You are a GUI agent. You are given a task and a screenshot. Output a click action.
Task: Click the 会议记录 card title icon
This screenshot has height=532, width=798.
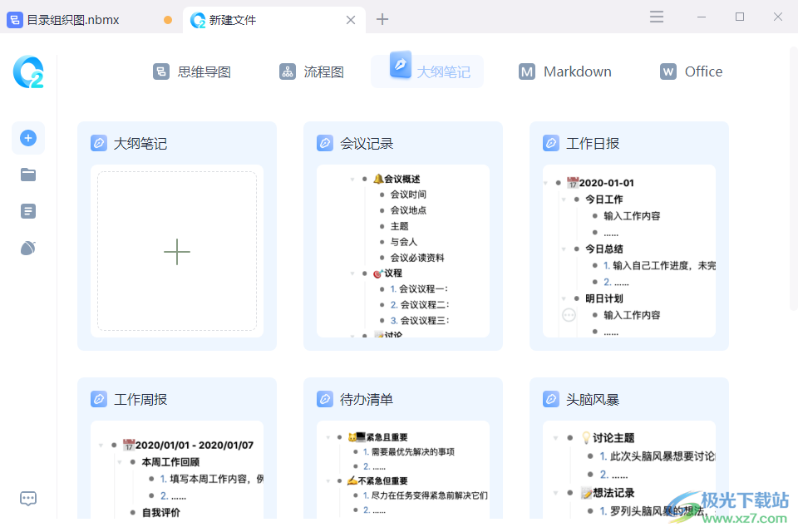(325, 143)
